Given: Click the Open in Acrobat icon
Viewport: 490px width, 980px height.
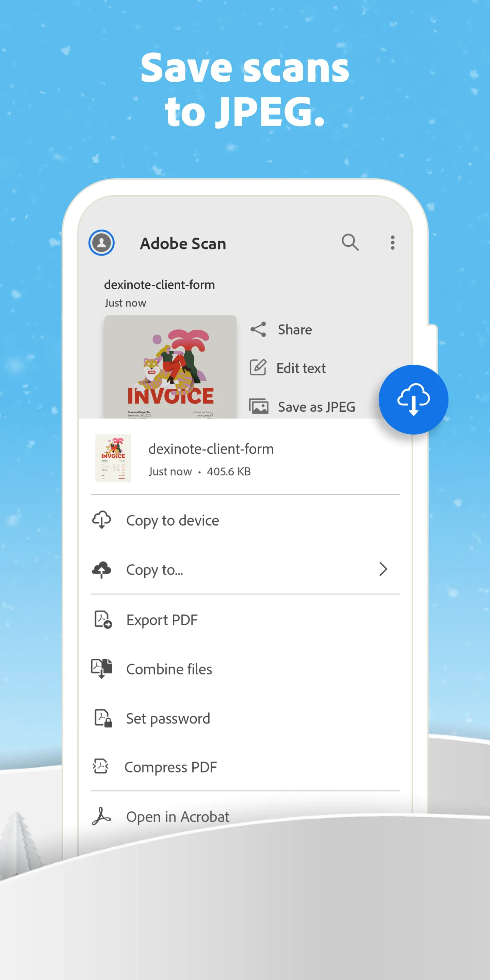Looking at the screenshot, I should point(102,816).
